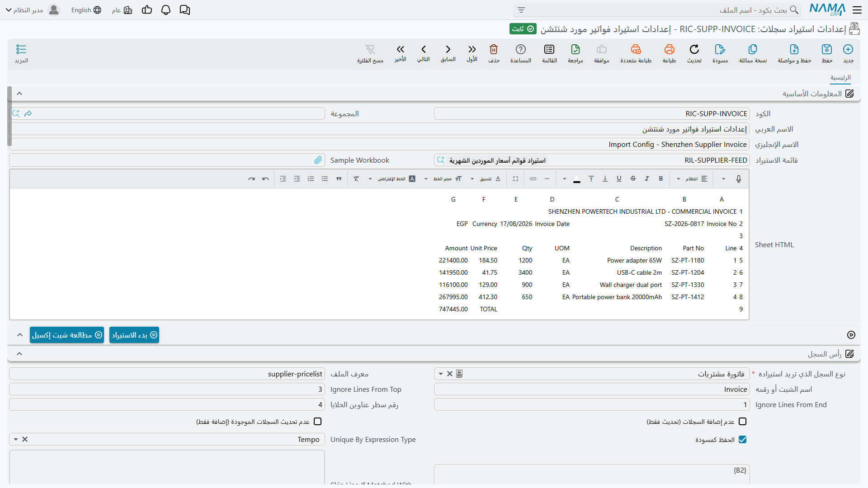This screenshot has height=488, width=868.
Task: Open the record type (فاتورة مشتريات) dropdown arrow
Action: point(441,374)
